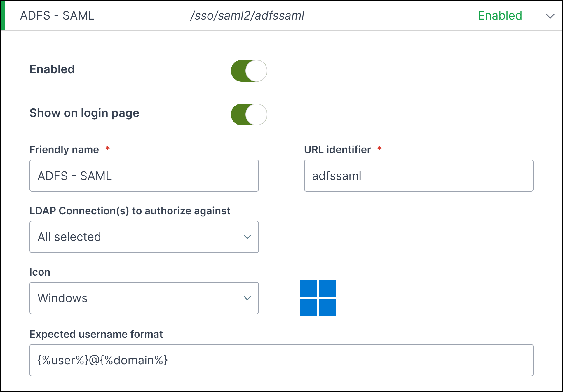Click the Friendly name input field
This screenshot has height=392, width=563.
pos(144,176)
